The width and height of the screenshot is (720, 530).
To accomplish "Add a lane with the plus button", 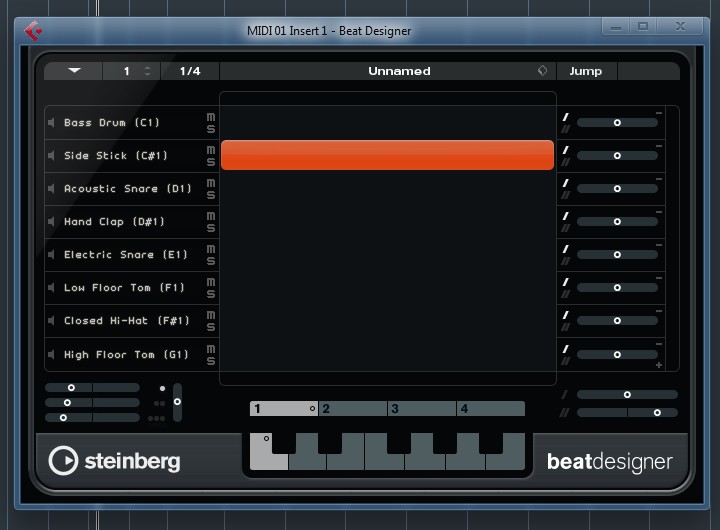I will pos(659,365).
